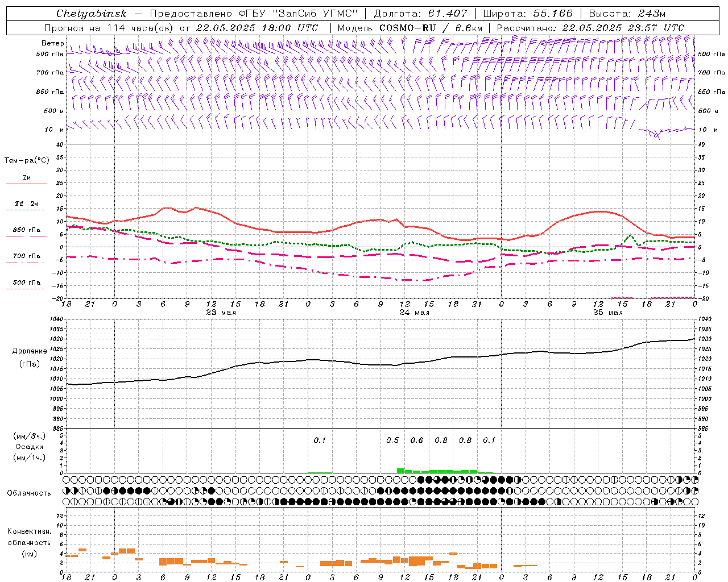
Task: Click the Рассчитано: 22.05.2025 23:57 UTC text
Action: tap(590, 28)
